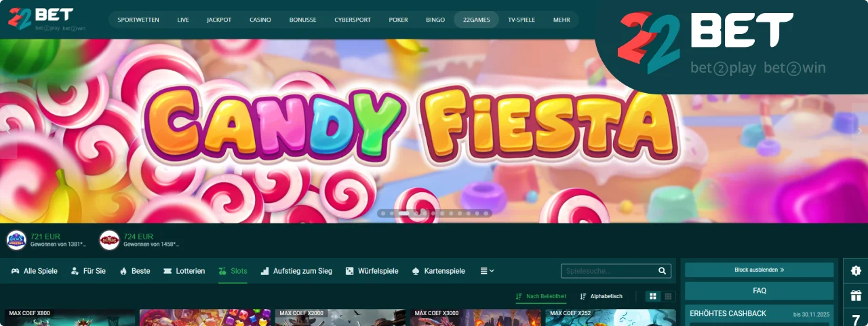Switch to large grid view
Image resolution: width=868 pixels, height=326 pixels.
click(x=653, y=297)
